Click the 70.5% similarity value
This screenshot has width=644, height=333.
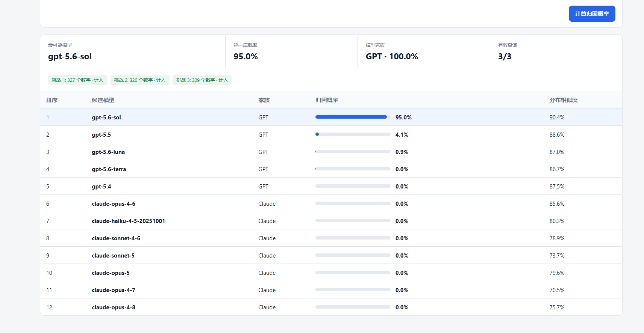[x=557, y=290]
